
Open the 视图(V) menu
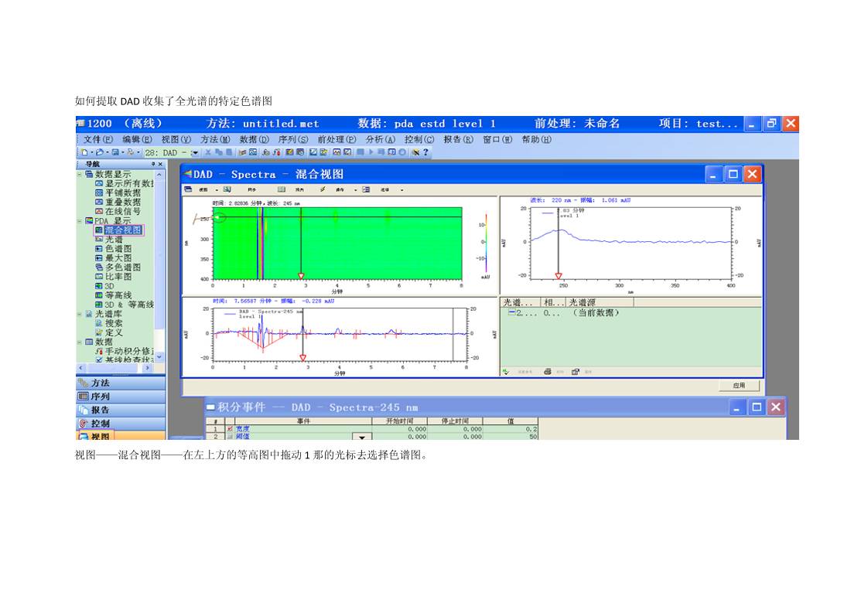(x=176, y=140)
